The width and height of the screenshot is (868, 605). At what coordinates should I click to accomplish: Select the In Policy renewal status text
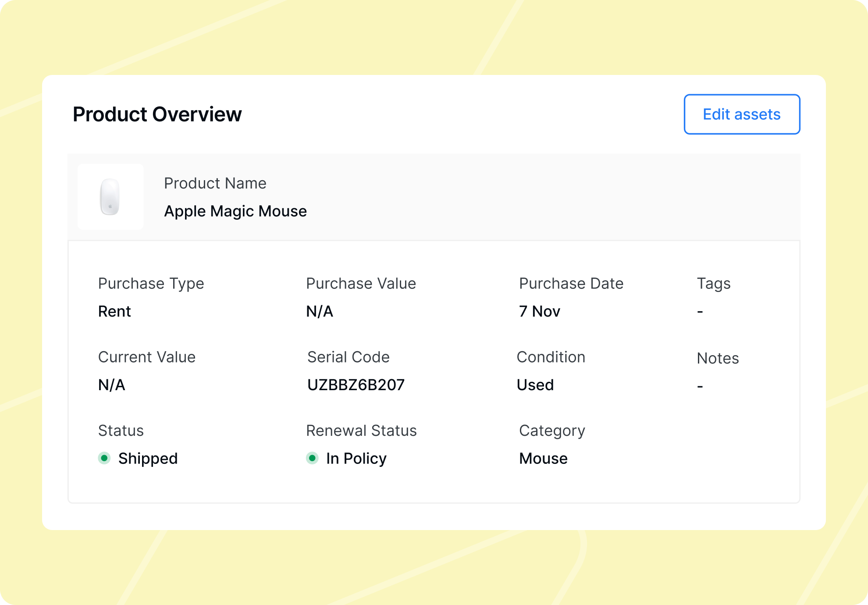pyautogui.click(x=356, y=459)
